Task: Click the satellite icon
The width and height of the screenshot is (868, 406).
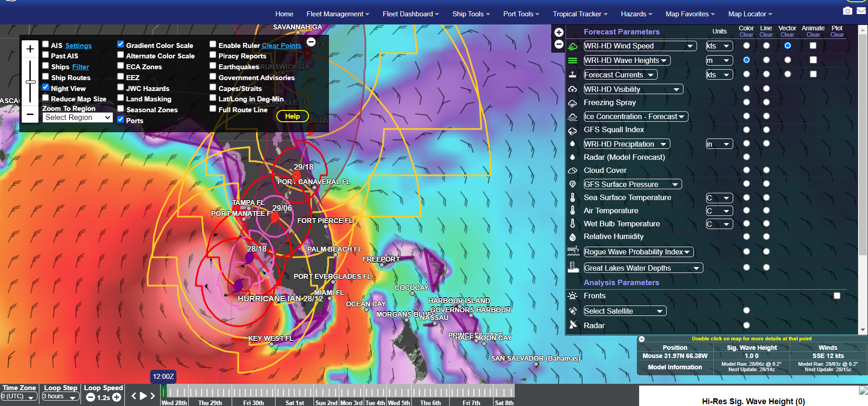Action: pyautogui.click(x=573, y=310)
